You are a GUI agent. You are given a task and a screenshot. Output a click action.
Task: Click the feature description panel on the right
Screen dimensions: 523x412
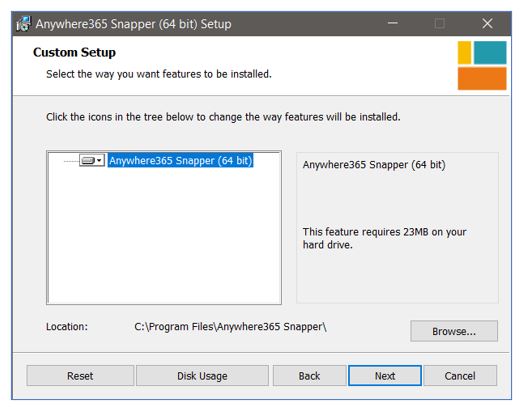coord(397,228)
